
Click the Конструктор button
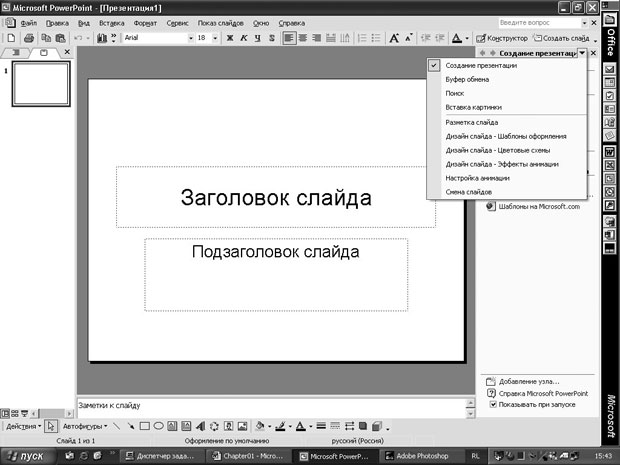pos(500,38)
